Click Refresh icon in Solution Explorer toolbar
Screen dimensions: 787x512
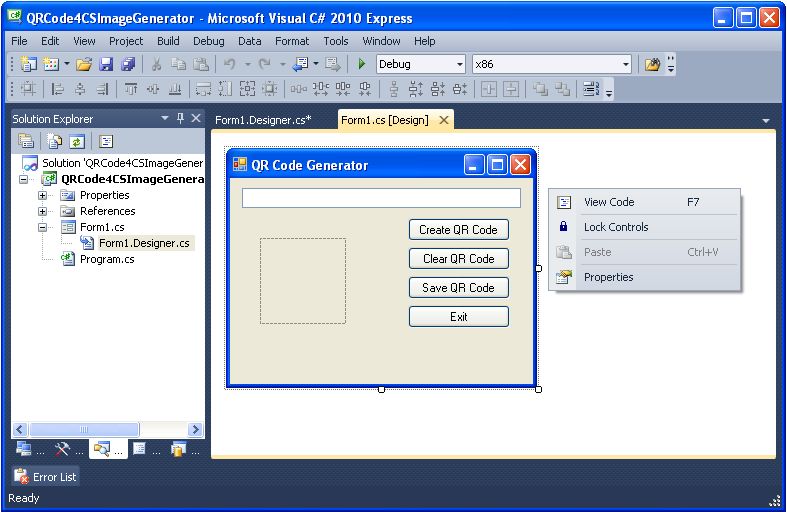click(77, 142)
